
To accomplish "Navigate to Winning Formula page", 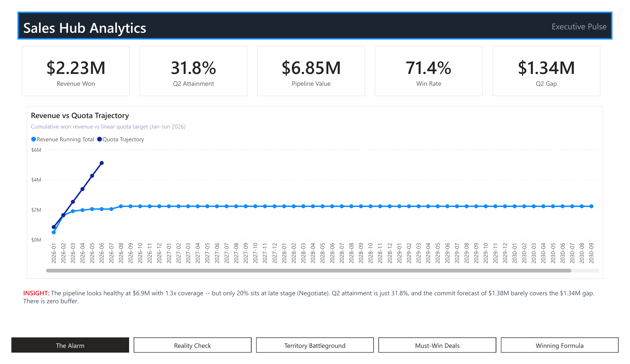I will pos(559,345).
